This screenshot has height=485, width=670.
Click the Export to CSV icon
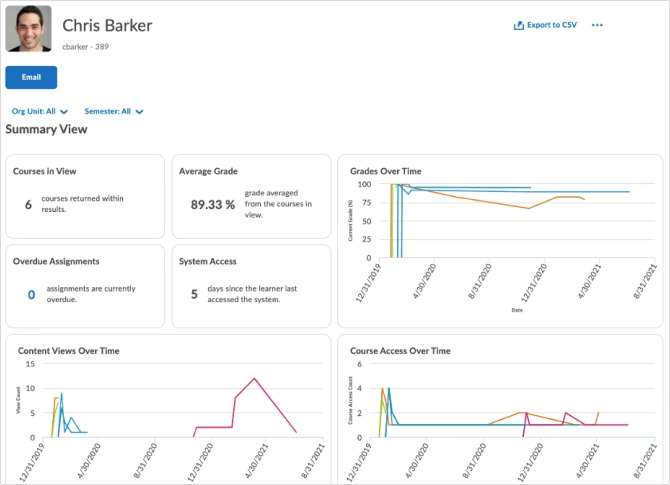(518, 25)
